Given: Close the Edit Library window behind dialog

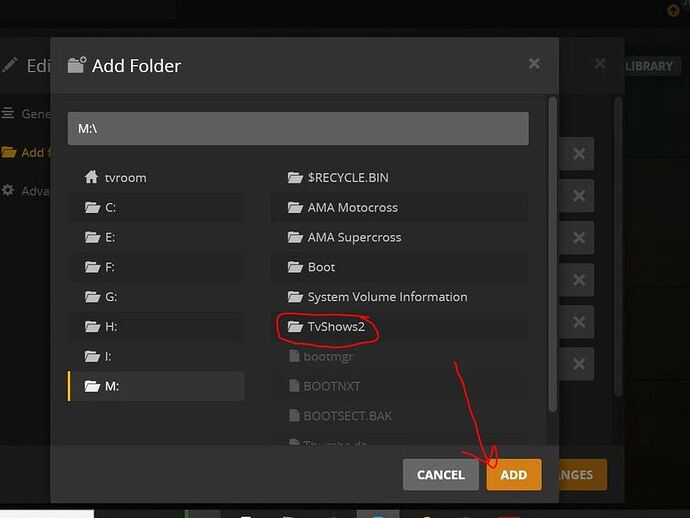Looking at the screenshot, I should click(599, 64).
